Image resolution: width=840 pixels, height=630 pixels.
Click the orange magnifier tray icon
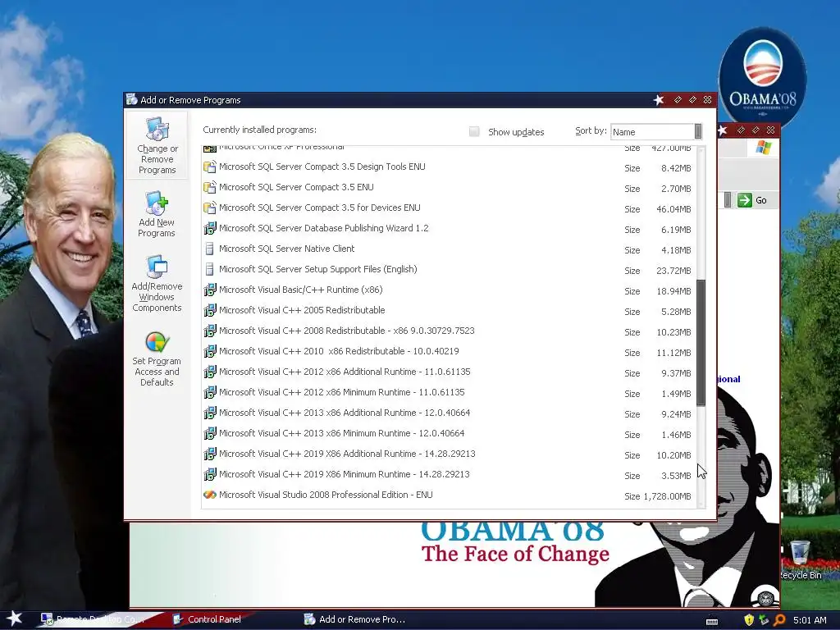point(779,620)
